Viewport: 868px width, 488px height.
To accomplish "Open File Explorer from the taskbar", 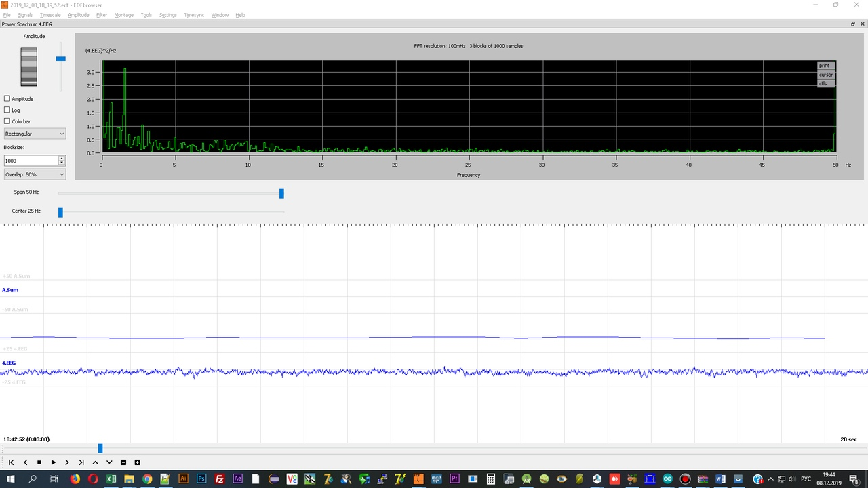I will (x=129, y=479).
